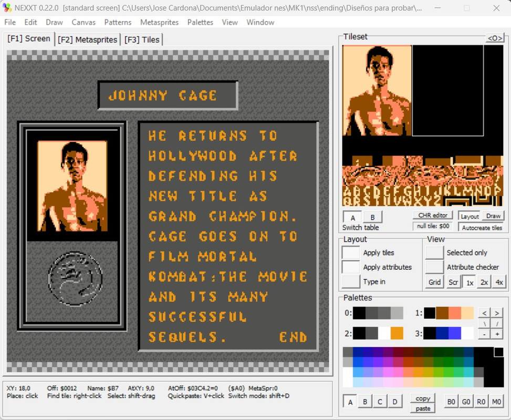Select pattern table B under Switch table
The image size is (511, 420).
click(372, 217)
